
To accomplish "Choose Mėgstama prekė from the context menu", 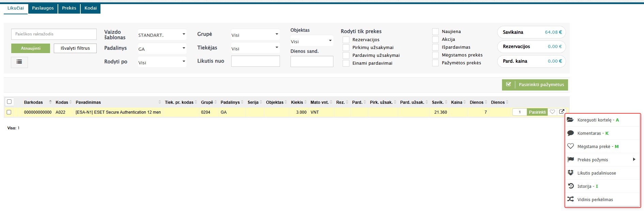I will point(602,147).
